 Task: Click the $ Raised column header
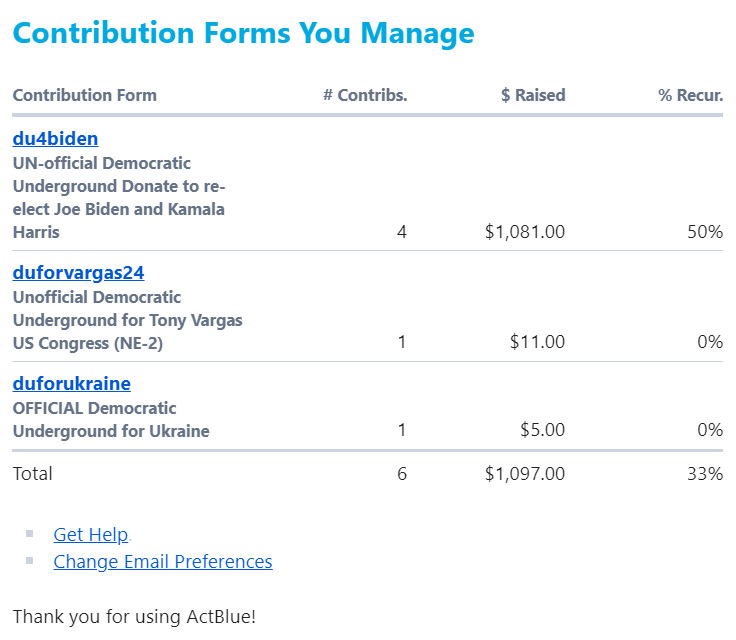click(x=533, y=95)
